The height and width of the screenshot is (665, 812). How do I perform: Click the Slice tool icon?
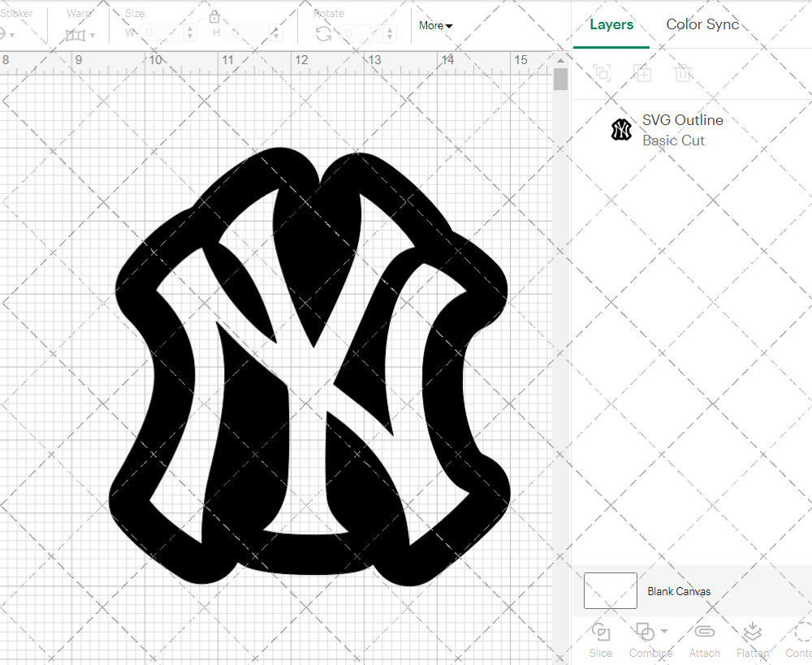point(601,633)
